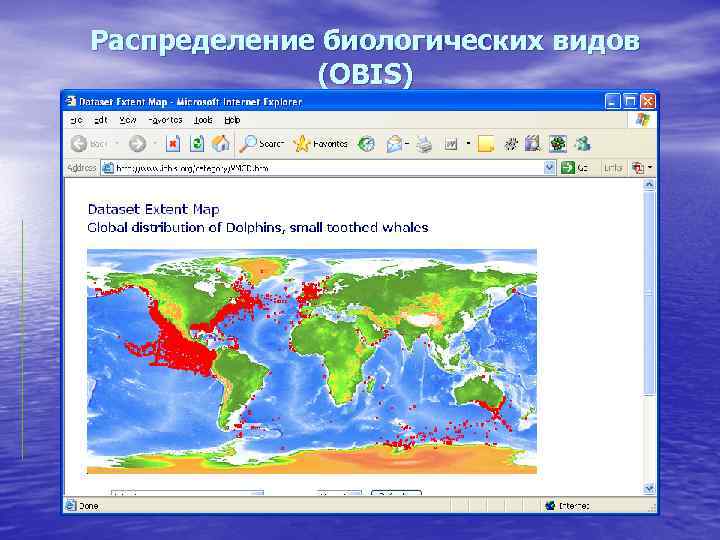Click the Forward arrow button
This screenshot has height=540, width=720.
coord(137,144)
